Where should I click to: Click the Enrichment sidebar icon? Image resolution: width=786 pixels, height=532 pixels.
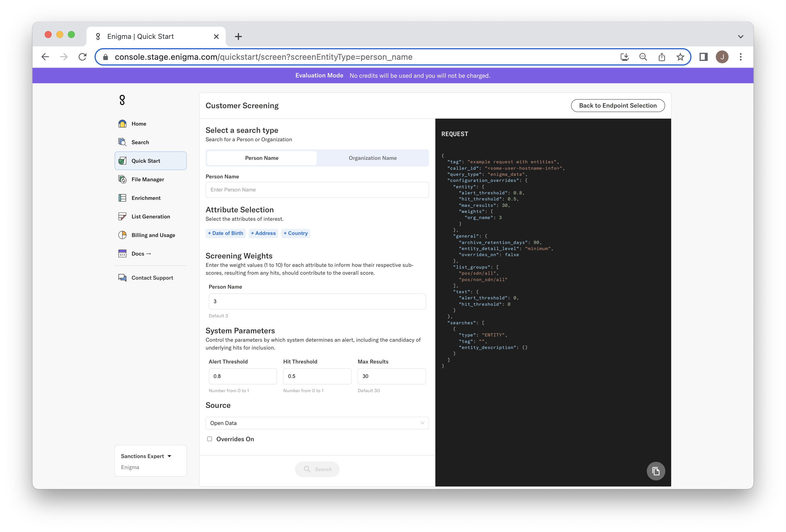[122, 198]
